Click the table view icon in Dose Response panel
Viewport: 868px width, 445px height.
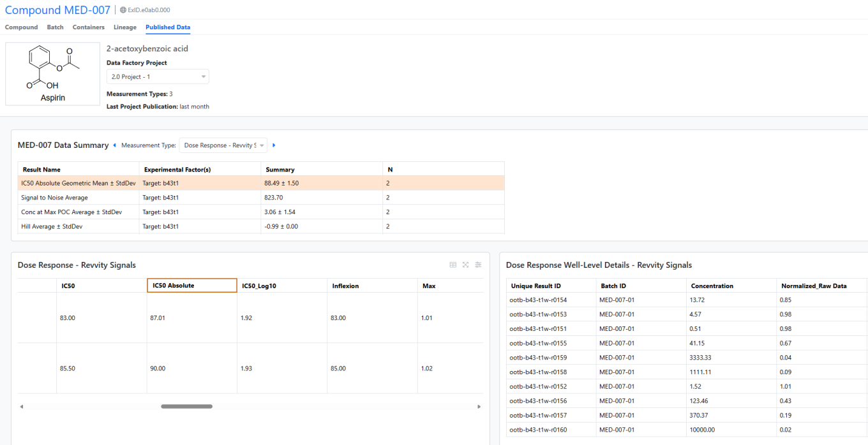[453, 265]
